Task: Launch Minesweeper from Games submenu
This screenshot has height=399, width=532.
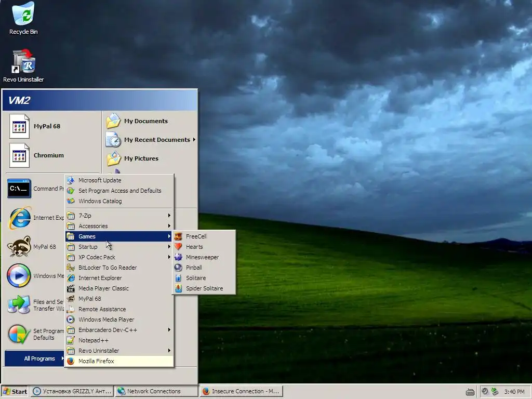Action: pyautogui.click(x=204, y=257)
